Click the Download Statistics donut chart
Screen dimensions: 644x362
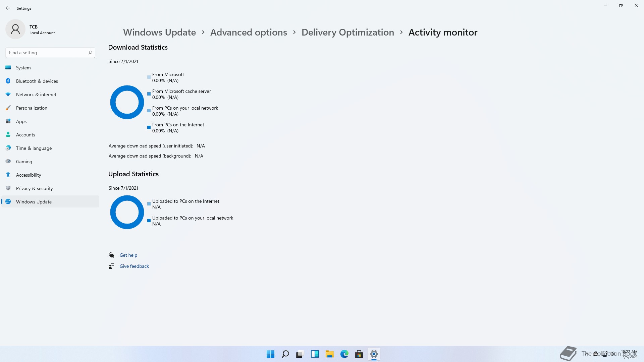[127, 102]
